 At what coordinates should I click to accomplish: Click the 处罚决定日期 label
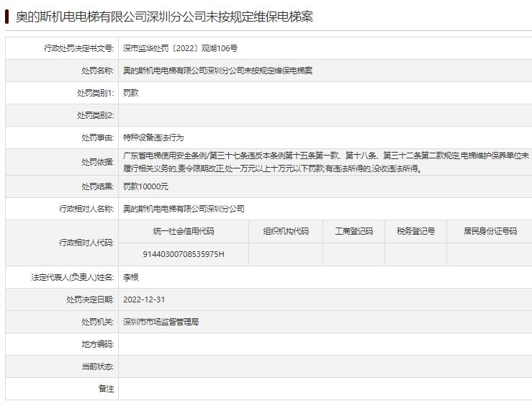coord(90,300)
